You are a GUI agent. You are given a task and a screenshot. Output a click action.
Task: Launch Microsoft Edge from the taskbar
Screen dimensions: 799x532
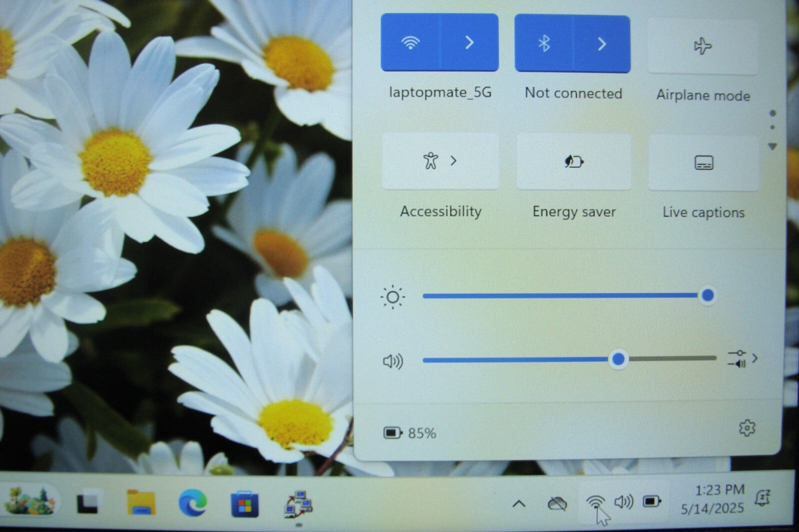click(x=193, y=503)
